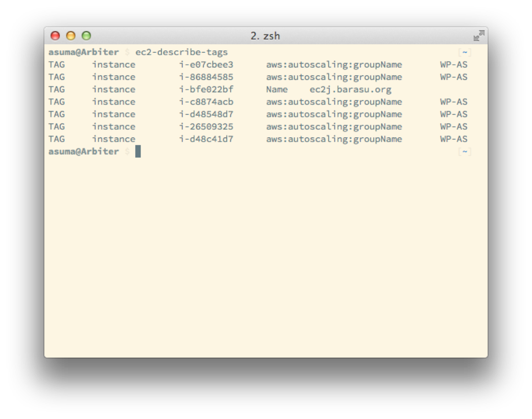Click the top asuma@Arbiter prompt

(x=84, y=52)
